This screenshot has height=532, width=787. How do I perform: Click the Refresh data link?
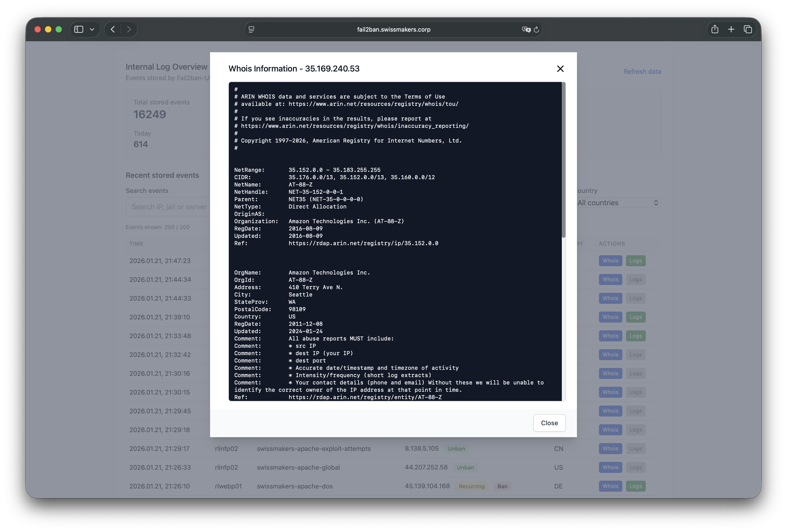(642, 71)
